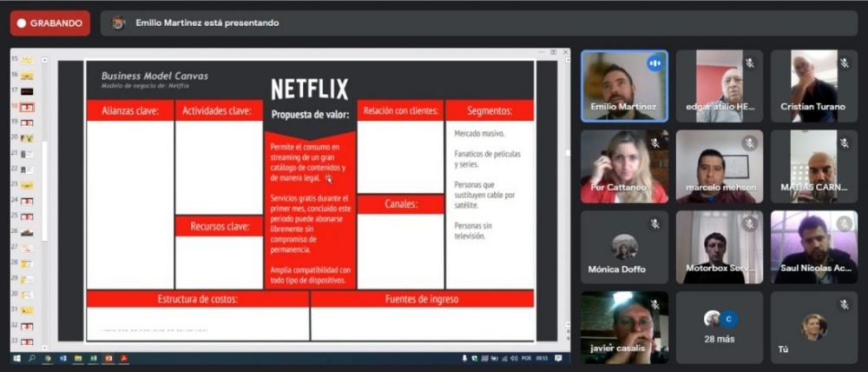
Task: Open slide 23 thumbnail in PowerPoint panel
Action: point(27,185)
